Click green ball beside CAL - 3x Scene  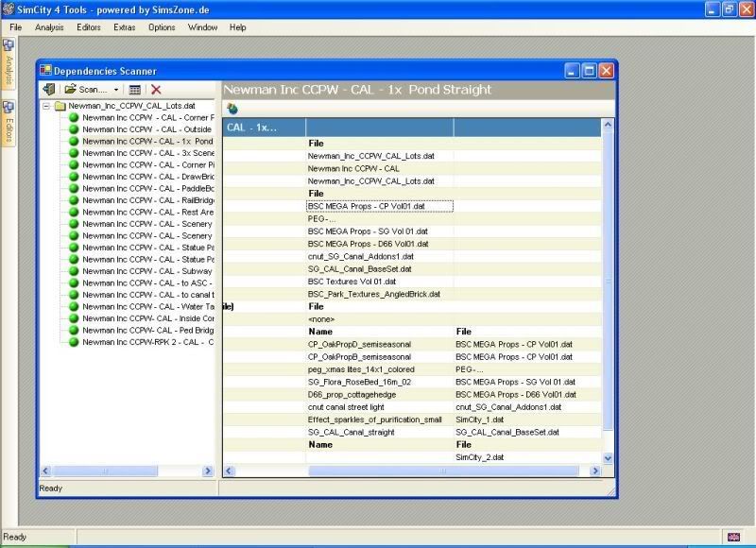pyautogui.click(x=74, y=153)
